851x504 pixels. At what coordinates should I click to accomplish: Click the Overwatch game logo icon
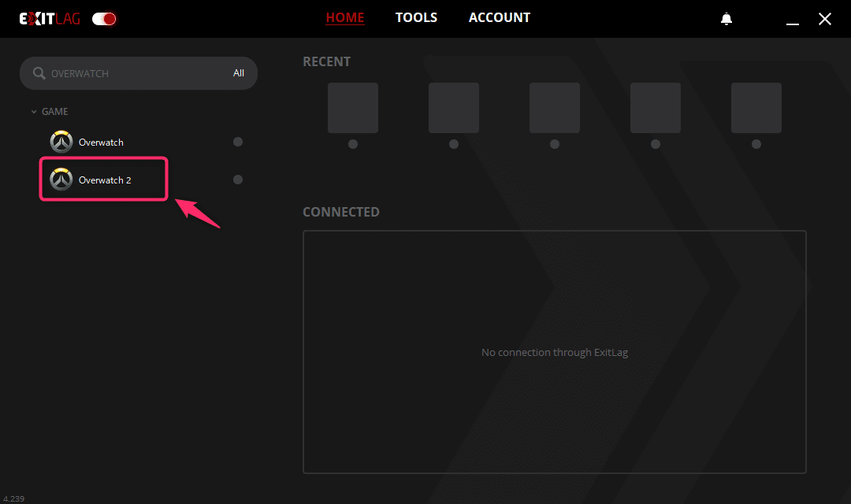click(x=61, y=142)
